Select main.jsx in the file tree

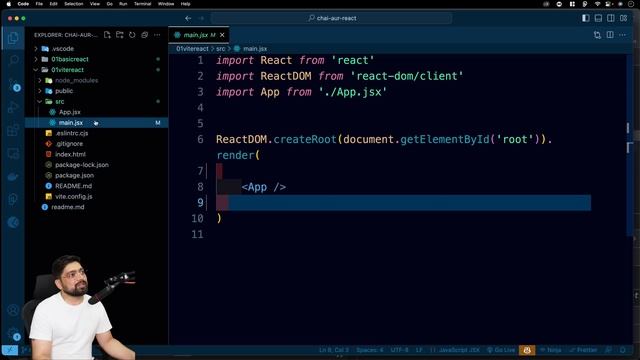click(x=96, y=123)
